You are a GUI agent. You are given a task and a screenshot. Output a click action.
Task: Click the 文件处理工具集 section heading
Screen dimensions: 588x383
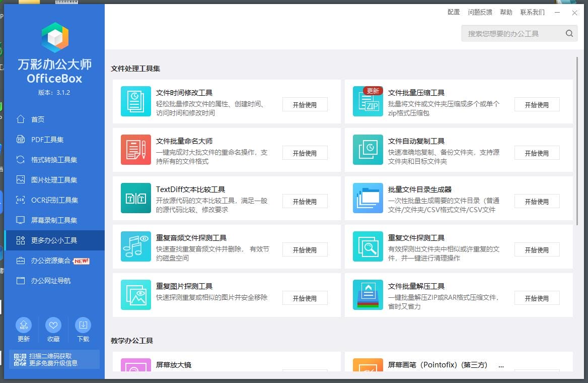(135, 69)
